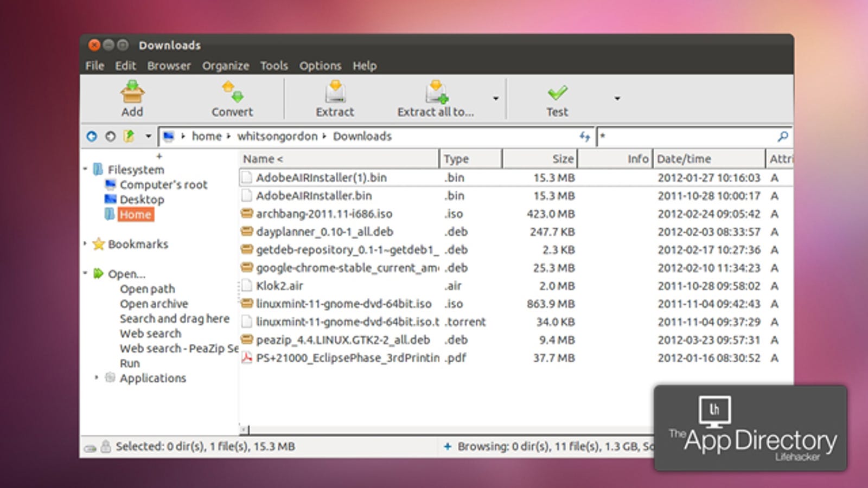868x488 pixels.
Task: Collapse the Open... tree node
Action: point(85,273)
